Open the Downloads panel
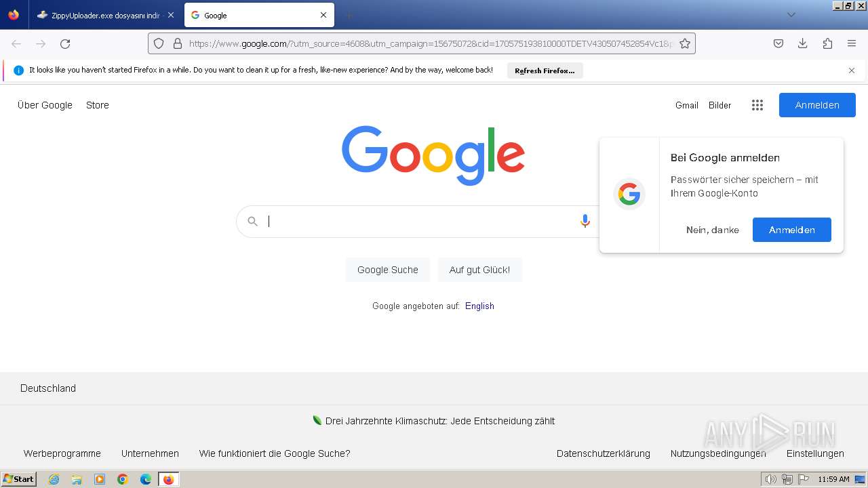 [x=803, y=43]
